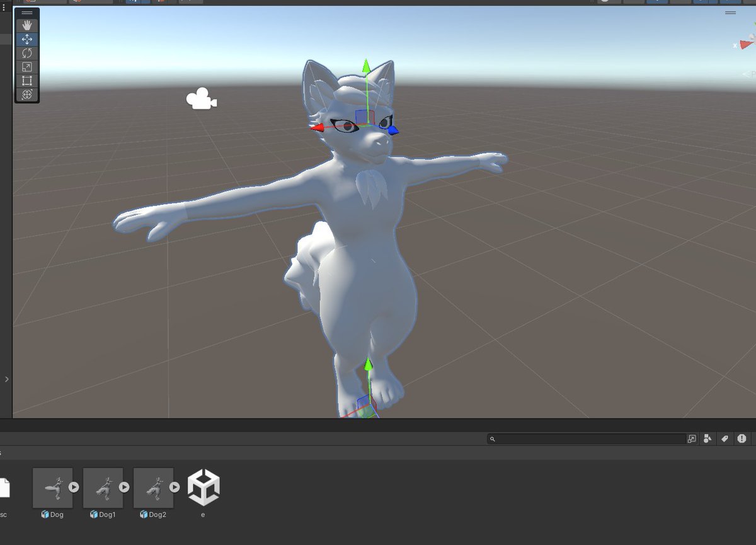The height and width of the screenshot is (545, 756).
Task: Click the tools overlay grip handle
Action: [27, 13]
